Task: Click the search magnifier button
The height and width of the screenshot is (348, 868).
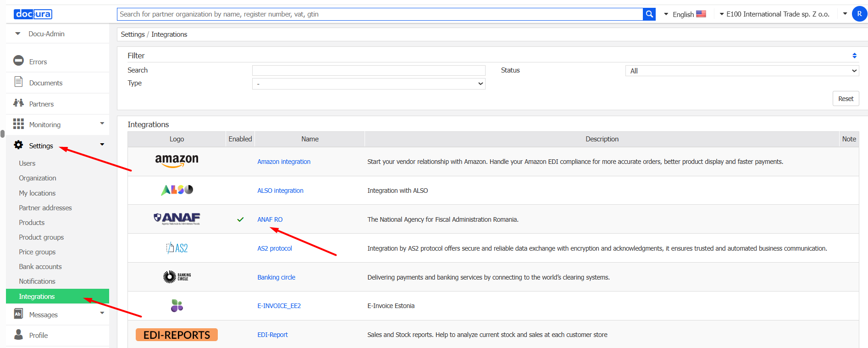Action: [x=649, y=14]
